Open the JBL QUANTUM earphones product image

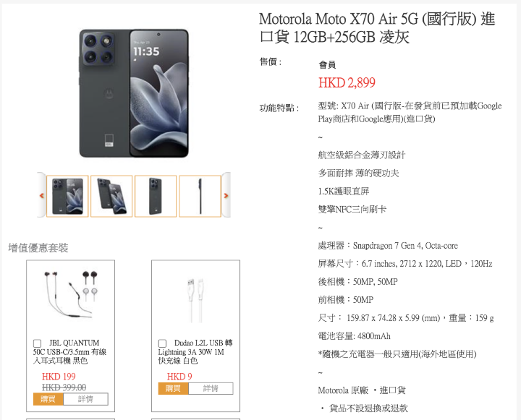point(70,296)
